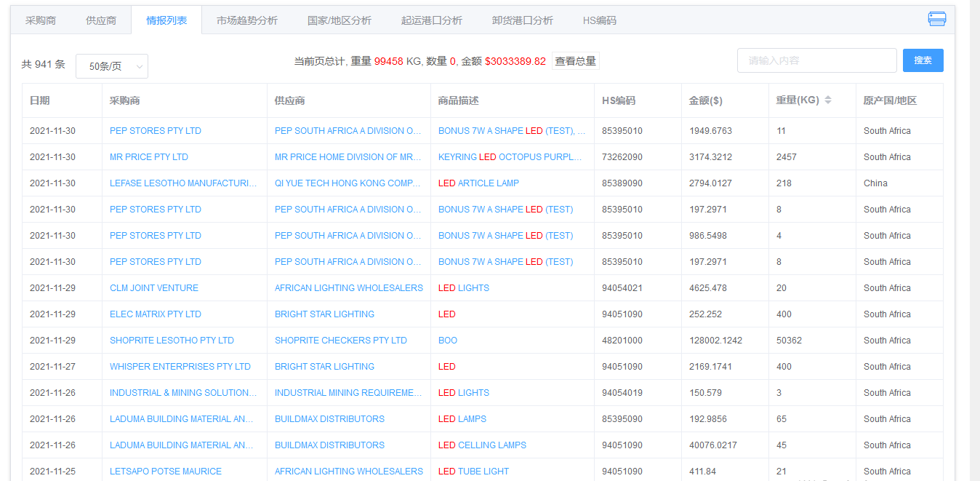Open buyer PEP STORES PTY LTD in weight 11 row
Image resolution: width=980 pixels, height=481 pixels.
tap(156, 131)
